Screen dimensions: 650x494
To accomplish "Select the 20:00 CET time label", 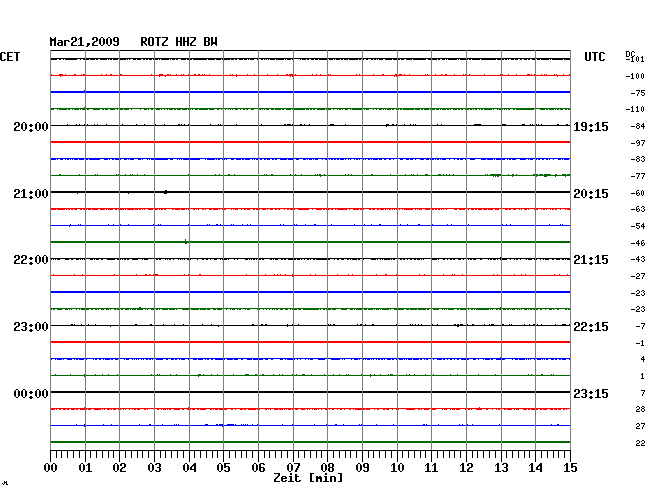I will pos(31,126).
